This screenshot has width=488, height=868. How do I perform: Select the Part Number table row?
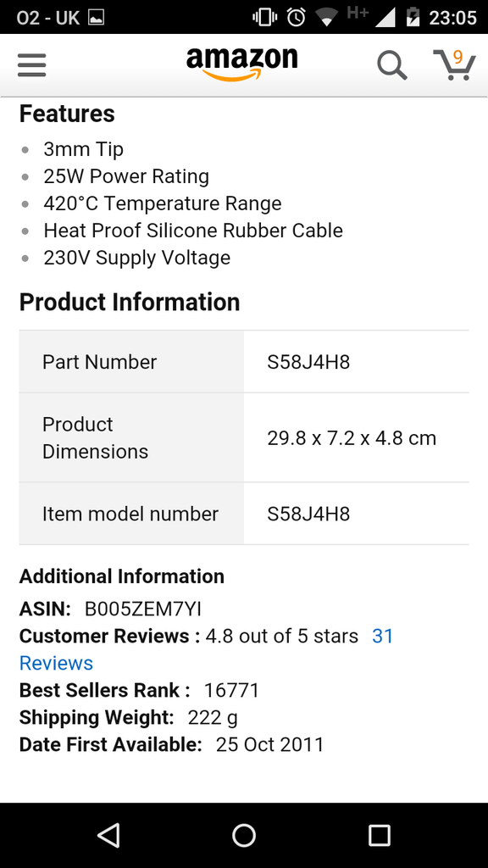(244, 362)
